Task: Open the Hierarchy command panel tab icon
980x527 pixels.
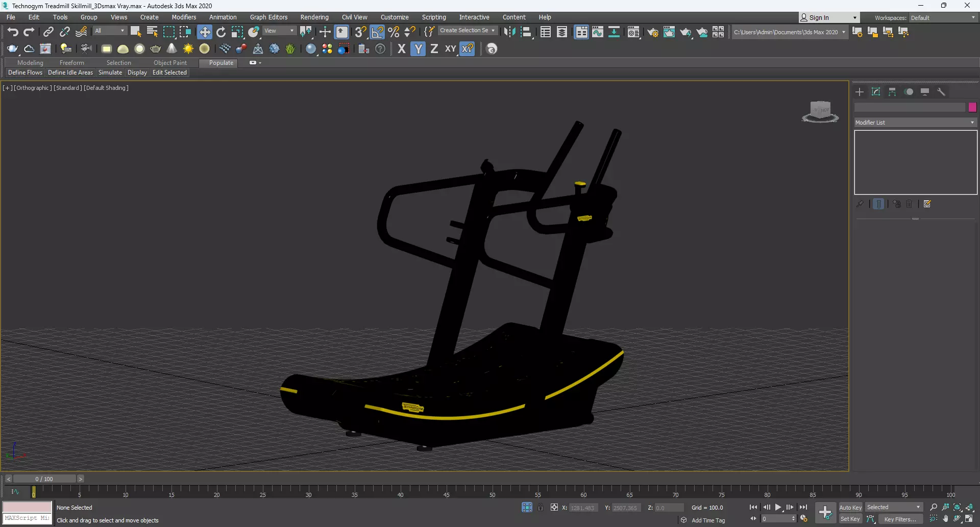Action: tap(892, 92)
